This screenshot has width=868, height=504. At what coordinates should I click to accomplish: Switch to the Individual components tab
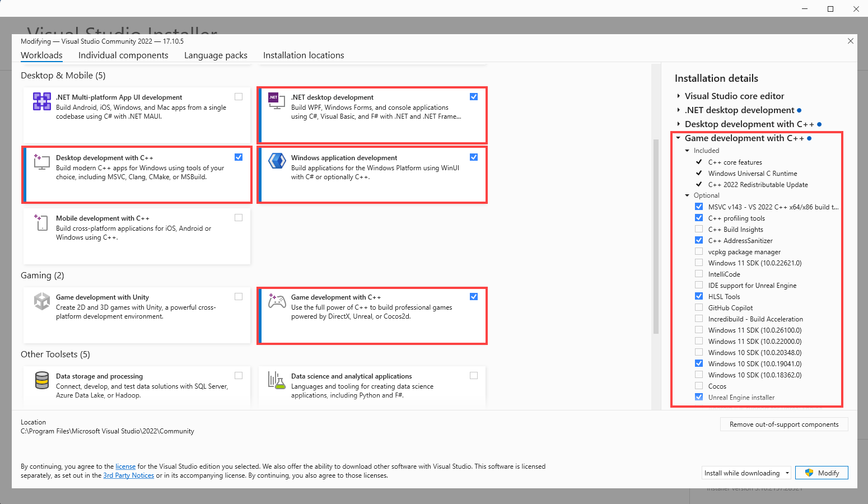coord(123,55)
